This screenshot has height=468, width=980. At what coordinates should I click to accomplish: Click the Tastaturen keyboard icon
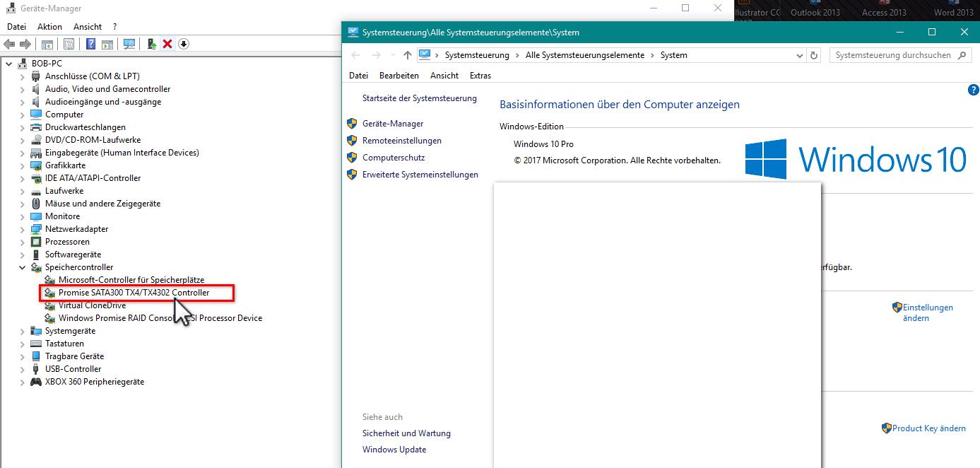click(36, 344)
